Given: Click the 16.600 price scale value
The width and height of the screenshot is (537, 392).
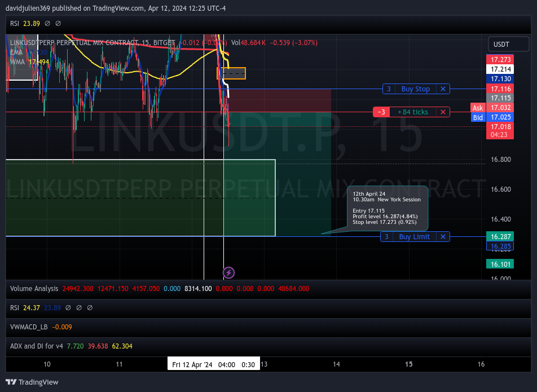Looking at the screenshot, I should click(501, 190).
